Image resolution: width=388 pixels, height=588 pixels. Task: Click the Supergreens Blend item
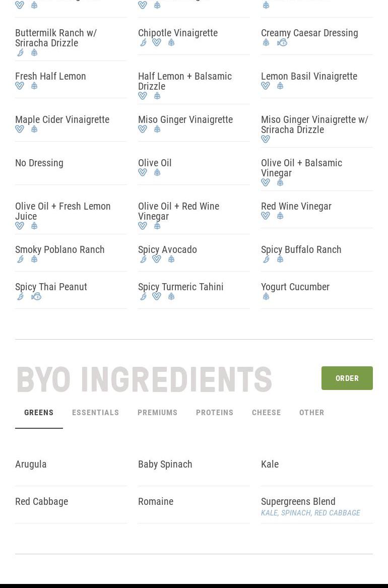298,501
